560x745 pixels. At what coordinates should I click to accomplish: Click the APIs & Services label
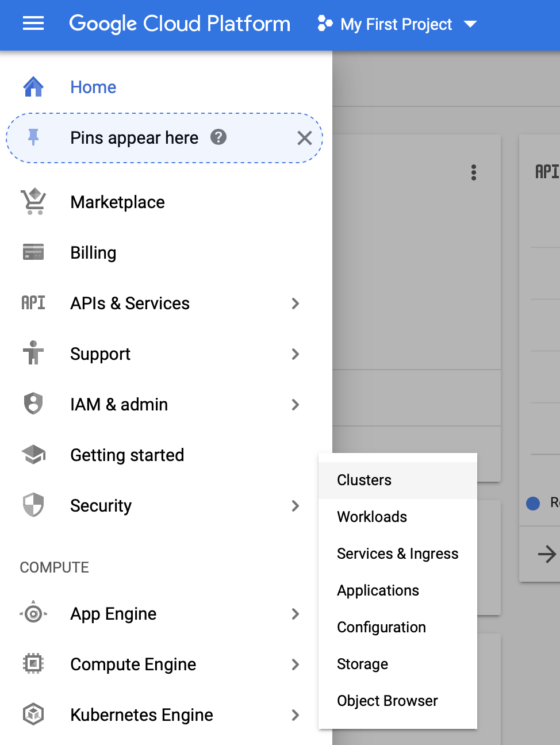point(130,304)
